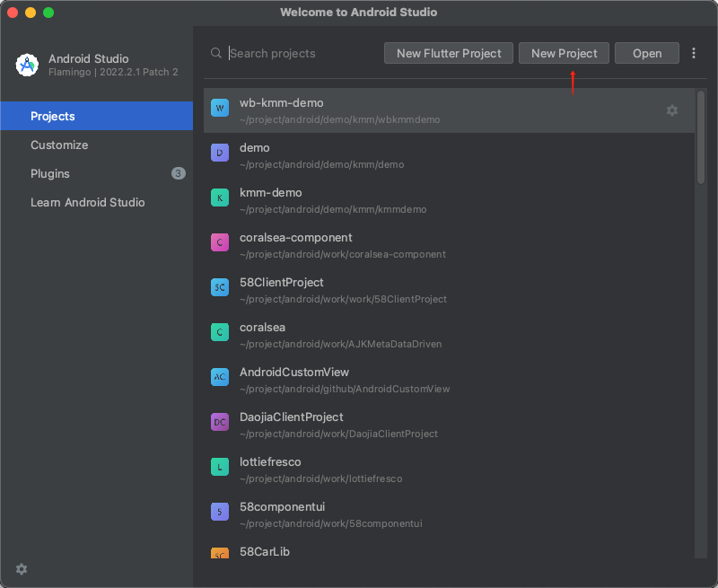Focus the Search projects field
Viewport: 718px width, 588px height.
pos(302,53)
